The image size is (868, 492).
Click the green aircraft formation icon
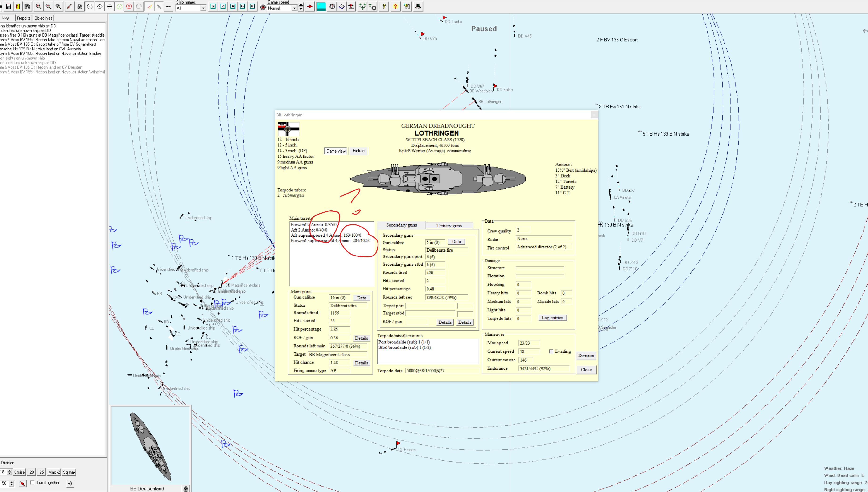362,6
